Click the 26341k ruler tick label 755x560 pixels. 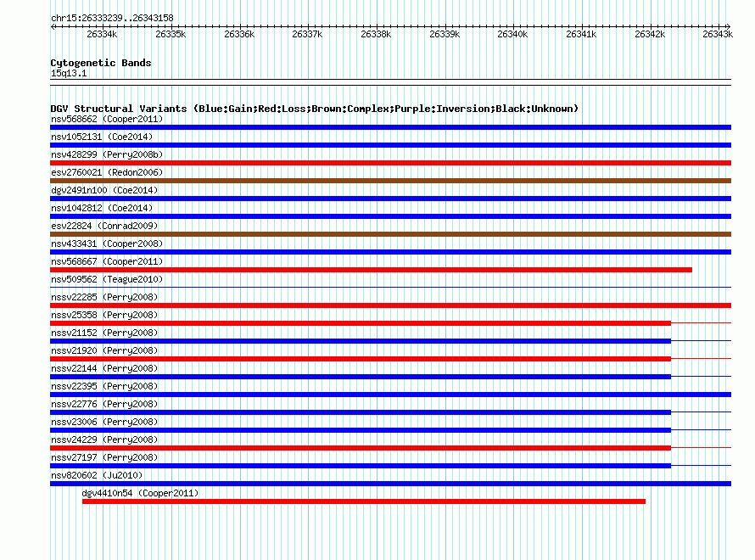[x=581, y=34]
